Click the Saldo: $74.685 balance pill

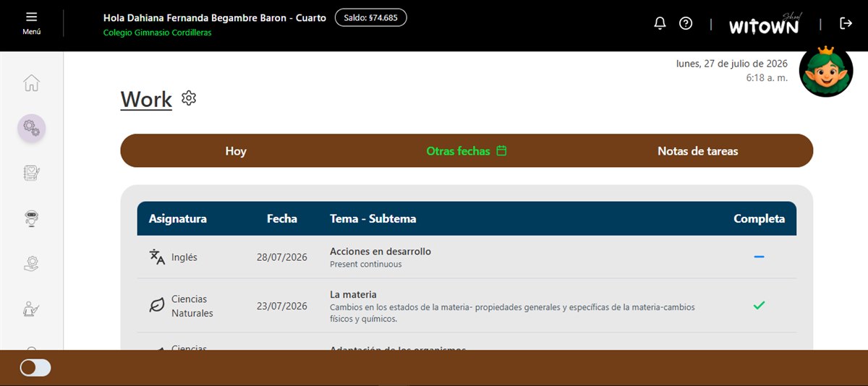(x=371, y=17)
